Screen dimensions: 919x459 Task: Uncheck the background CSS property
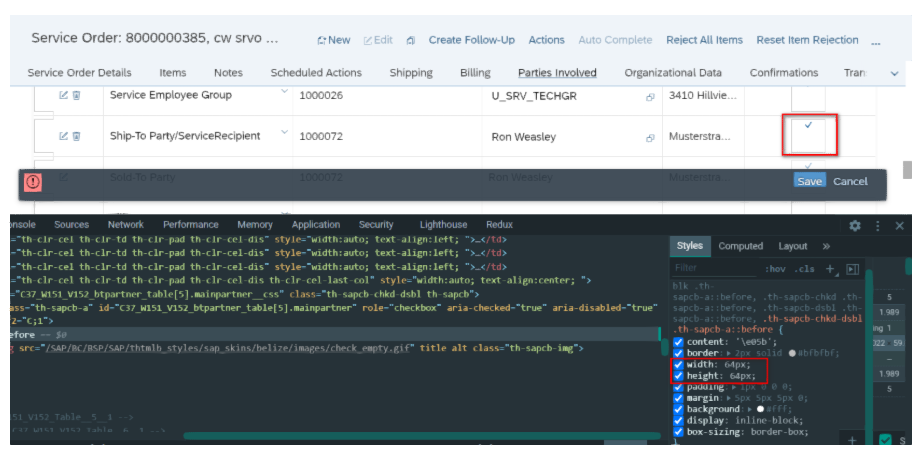(678, 409)
